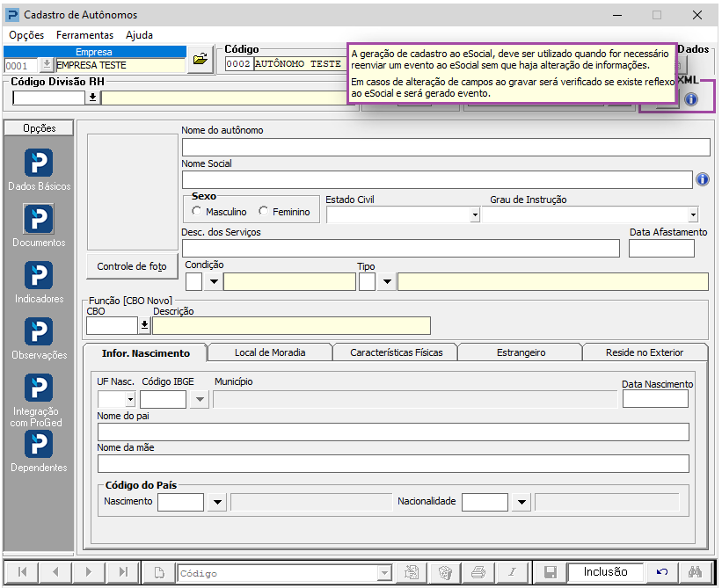Open the Empresa code dropdown arrow
Image resolution: width=722 pixels, height=588 pixels.
tap(47, 65)
